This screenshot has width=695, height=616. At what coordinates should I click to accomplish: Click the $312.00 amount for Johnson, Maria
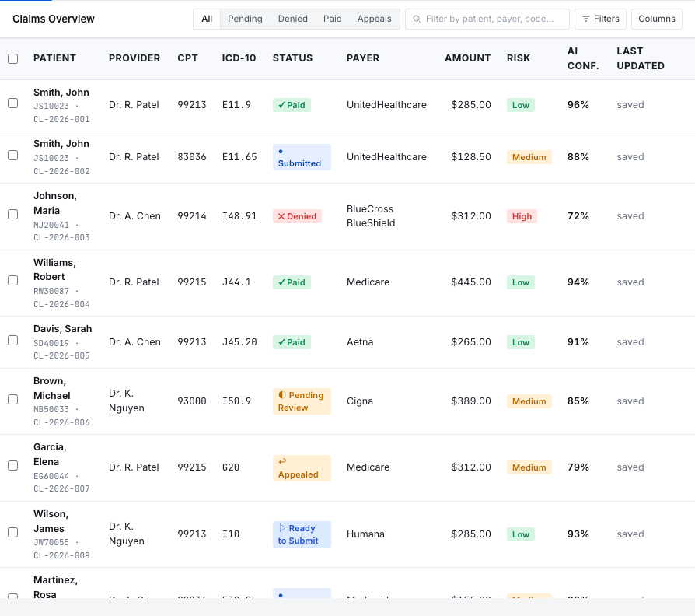pos(471,216)
